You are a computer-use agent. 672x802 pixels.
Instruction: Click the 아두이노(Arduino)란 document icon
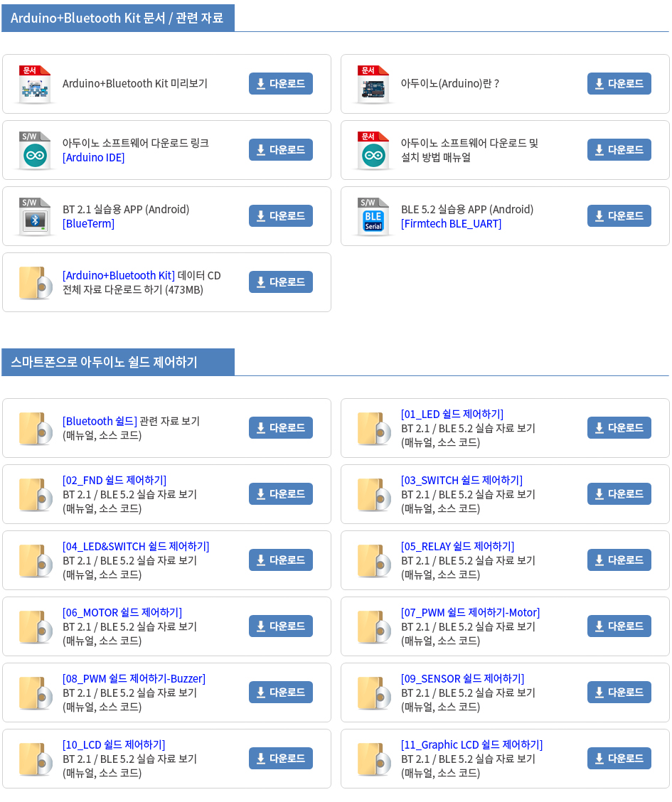click(x=373, y=85)
